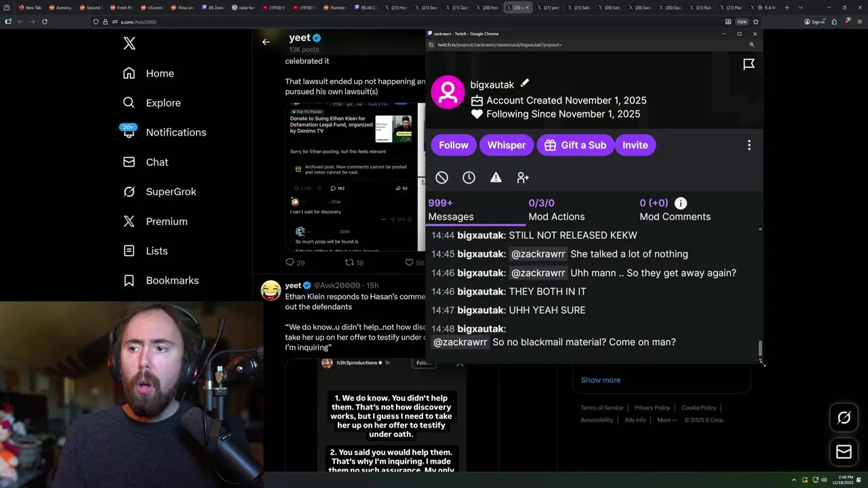868x488 pixels.
Task: Report user with the flag icon
Action: (749, 64)
